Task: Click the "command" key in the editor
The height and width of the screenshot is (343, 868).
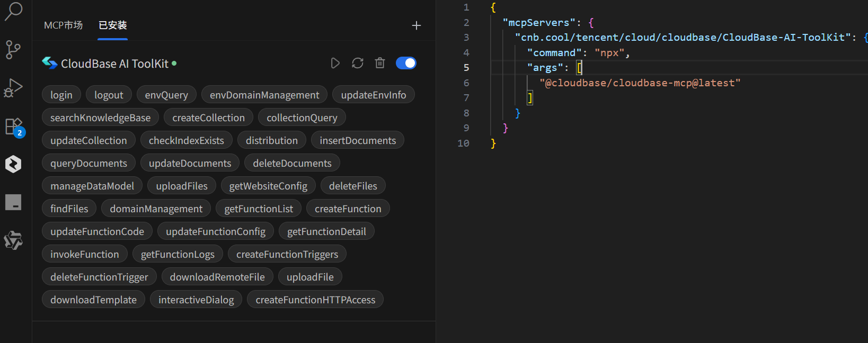Action: point(554,52)
